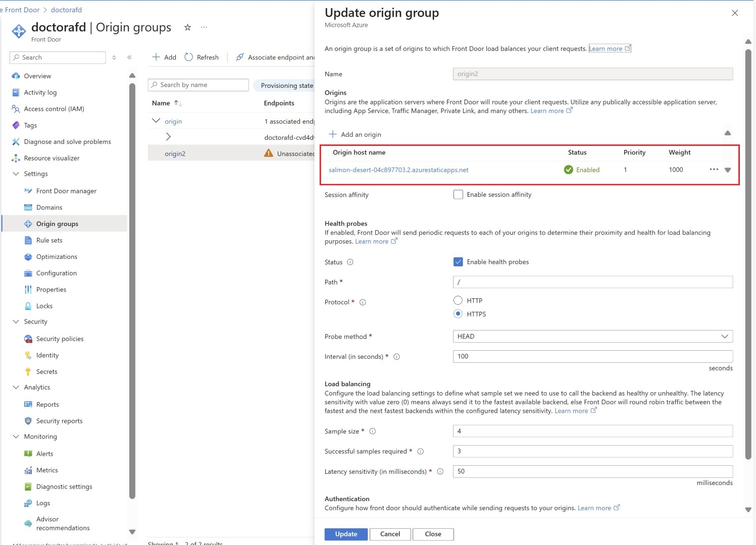
Task: Click the Optimizations icon
Action: 28,257
